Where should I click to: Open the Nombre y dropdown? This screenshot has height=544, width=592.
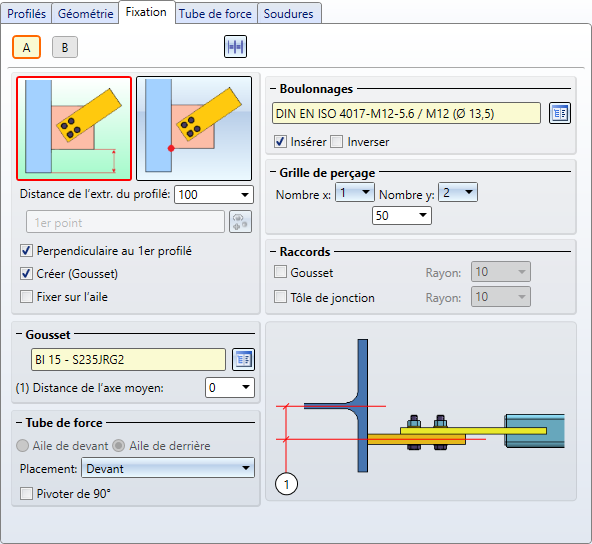pos(458,193)
